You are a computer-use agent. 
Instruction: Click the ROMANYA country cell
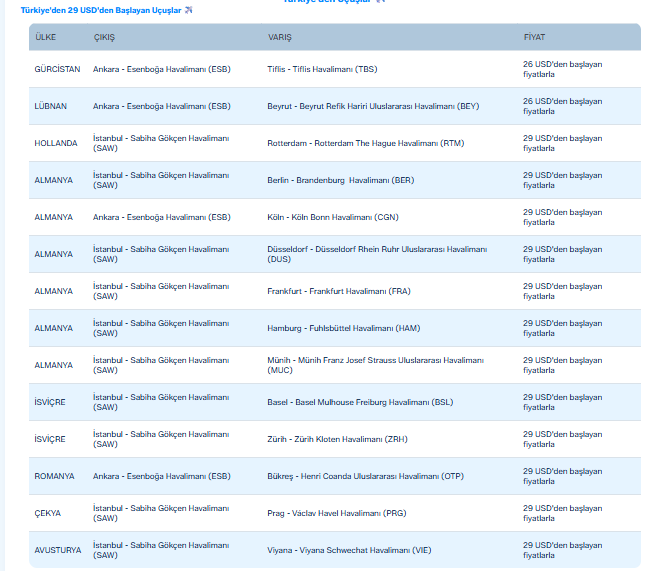click(x=54, y=476)
